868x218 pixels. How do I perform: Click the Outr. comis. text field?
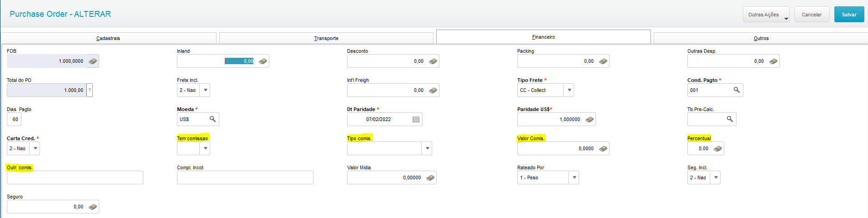pyautogui.click(x=75, y=177)
